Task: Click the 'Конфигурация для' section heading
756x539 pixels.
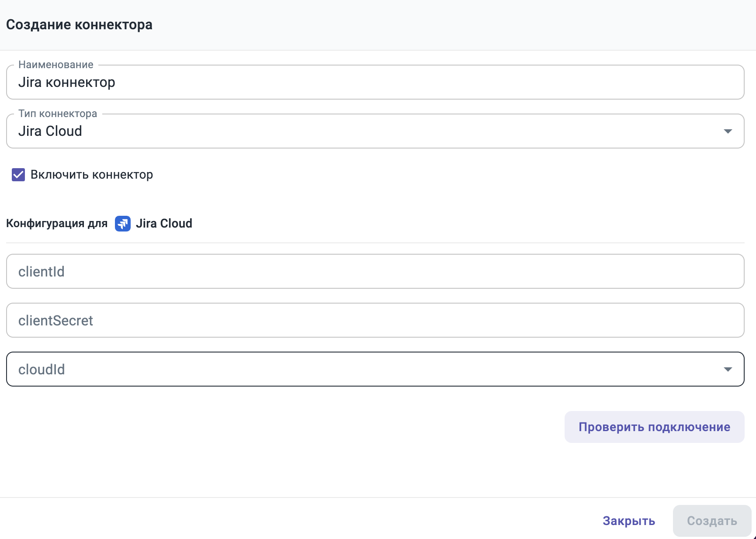Action: (57, 224)
